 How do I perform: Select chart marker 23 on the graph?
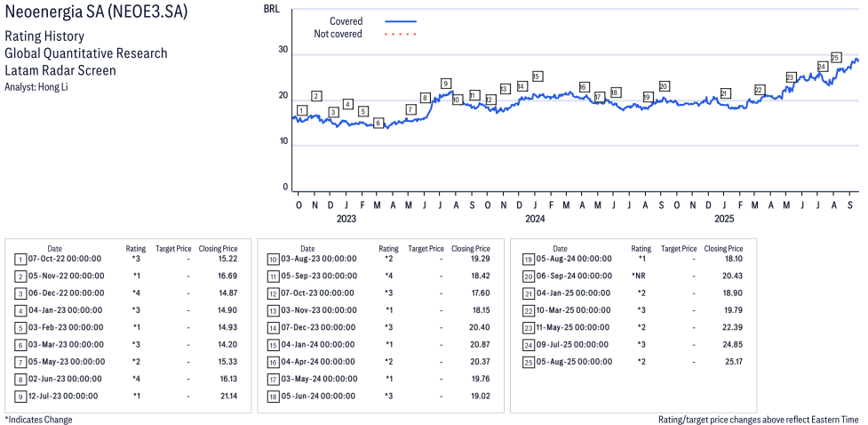click(790, 77)
